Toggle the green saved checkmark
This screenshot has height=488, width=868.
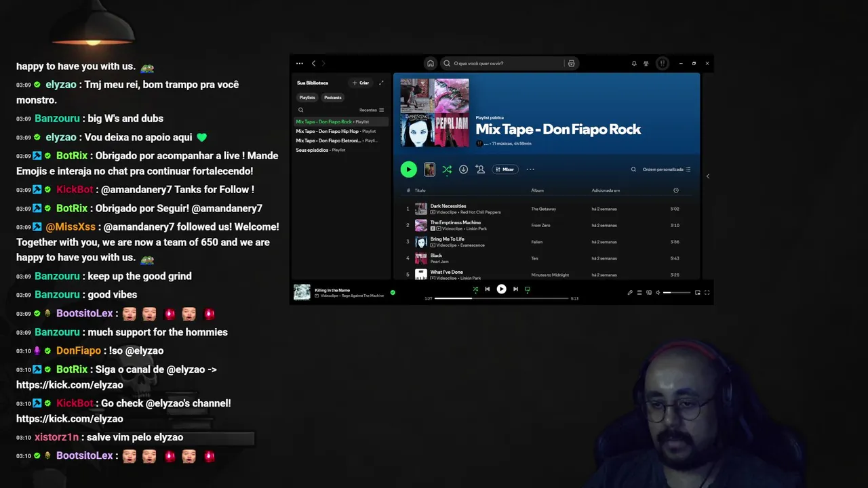coord(393,293)
